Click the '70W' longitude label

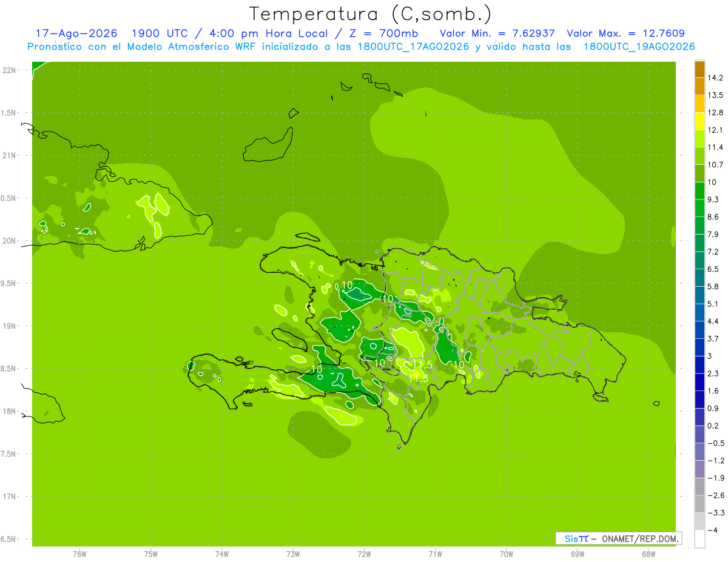click(507, 555)
